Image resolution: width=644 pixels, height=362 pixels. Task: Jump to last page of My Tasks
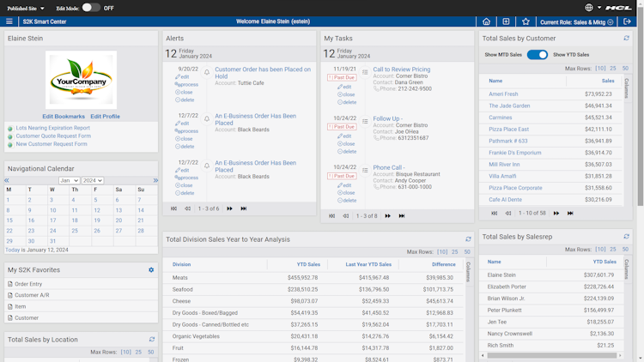[x=402, y=216]
